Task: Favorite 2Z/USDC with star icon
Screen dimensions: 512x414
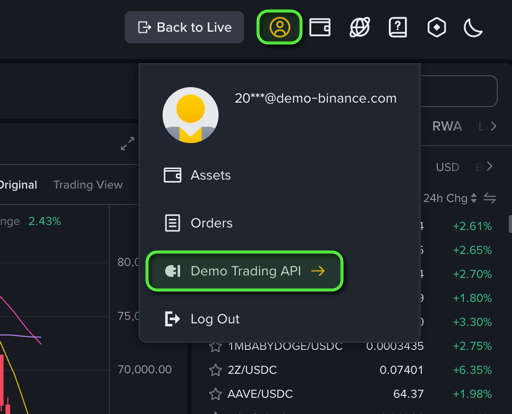Action: tap(215, 370)
